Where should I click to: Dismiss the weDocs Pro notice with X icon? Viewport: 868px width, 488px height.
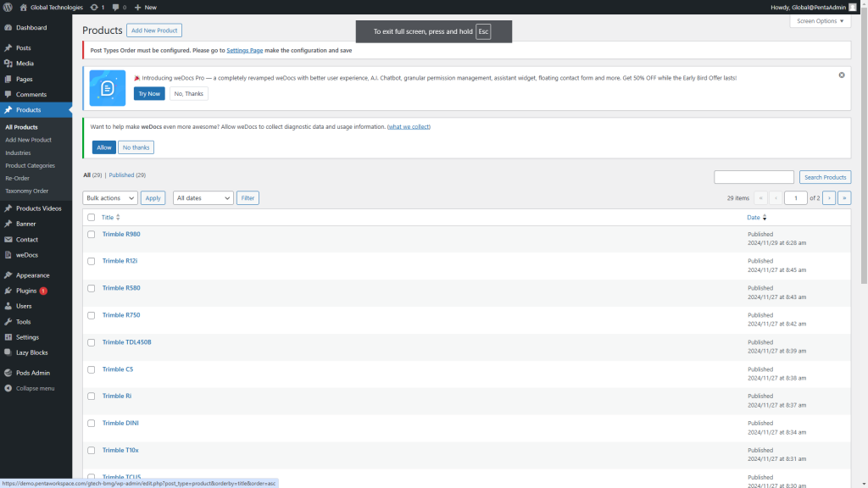click(842, 75)
